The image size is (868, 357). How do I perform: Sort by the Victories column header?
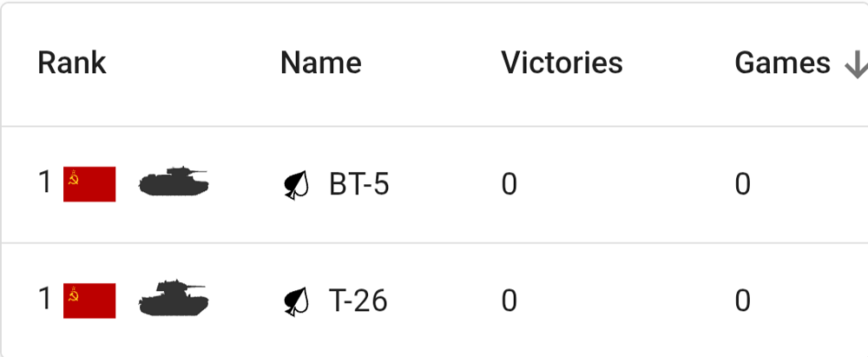click(562, 63)
